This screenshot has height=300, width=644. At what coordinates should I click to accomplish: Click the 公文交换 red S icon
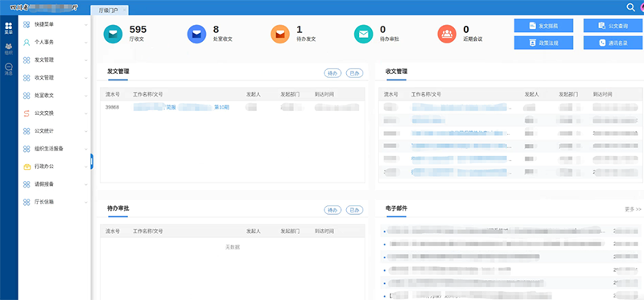coord(27,113)
